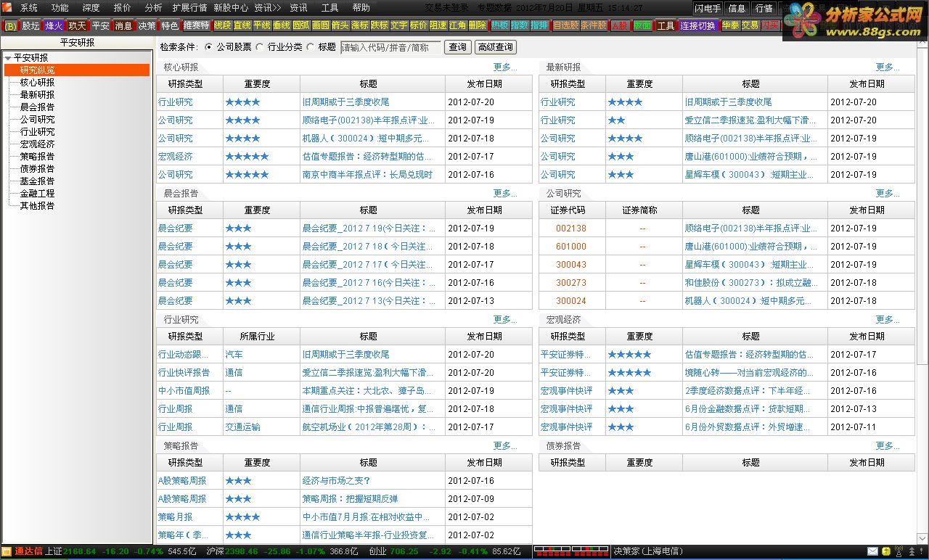Open report 经济与市场之变? in 策略报告
Image resolution: width=929 pixels, height=560 pixels.
(337, 481)
